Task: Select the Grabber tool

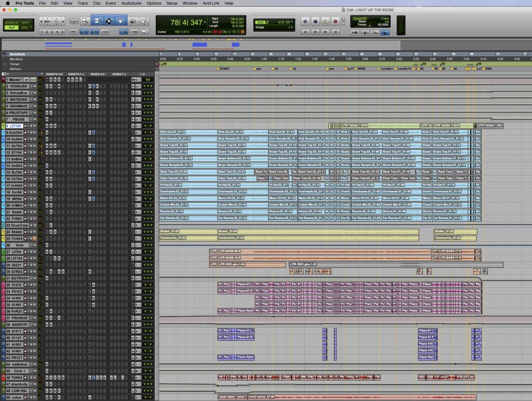Action: pyautogui.click(x=121, y=21)
